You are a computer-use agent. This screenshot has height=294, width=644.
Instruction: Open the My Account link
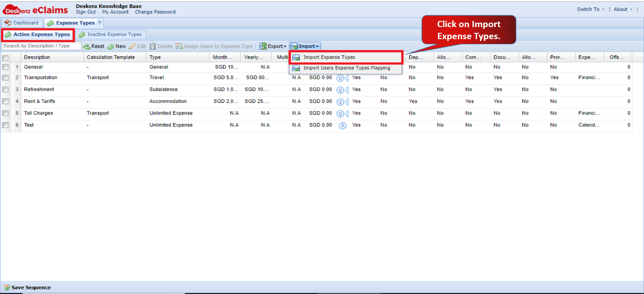point(116,12)
